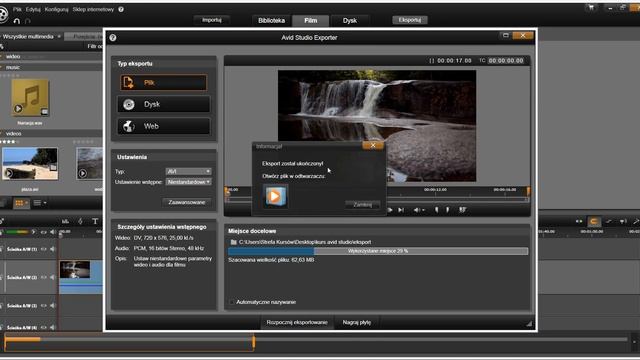Toggle Automatyczne nazywanie checkbox
640x360 pixels.
232,302
